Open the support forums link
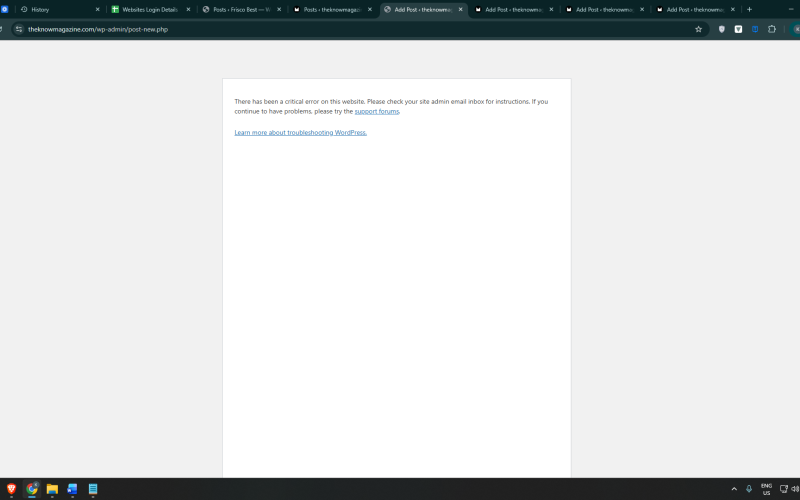 [x=377, y=111]
